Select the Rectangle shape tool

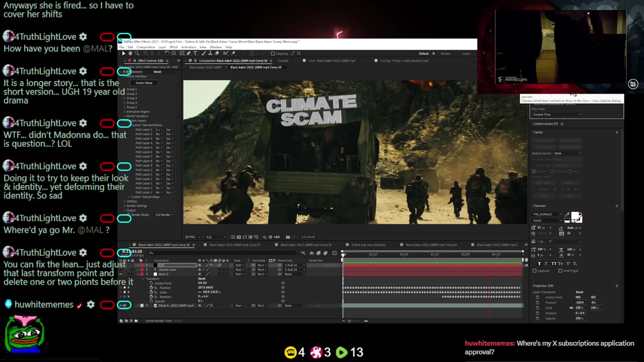(182, 53)
